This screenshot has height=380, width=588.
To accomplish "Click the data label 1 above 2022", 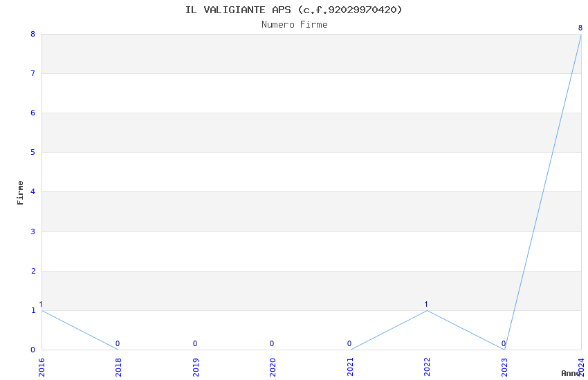I will 426,305.
